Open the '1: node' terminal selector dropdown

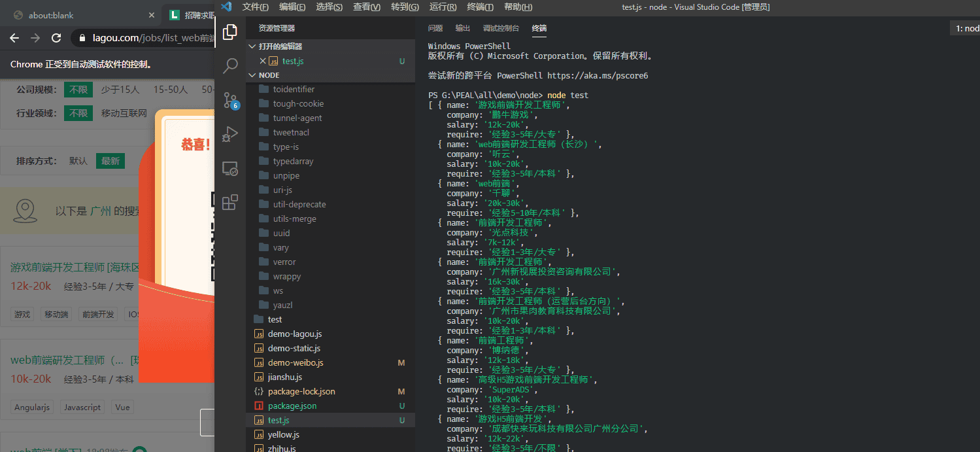point(966,28)
